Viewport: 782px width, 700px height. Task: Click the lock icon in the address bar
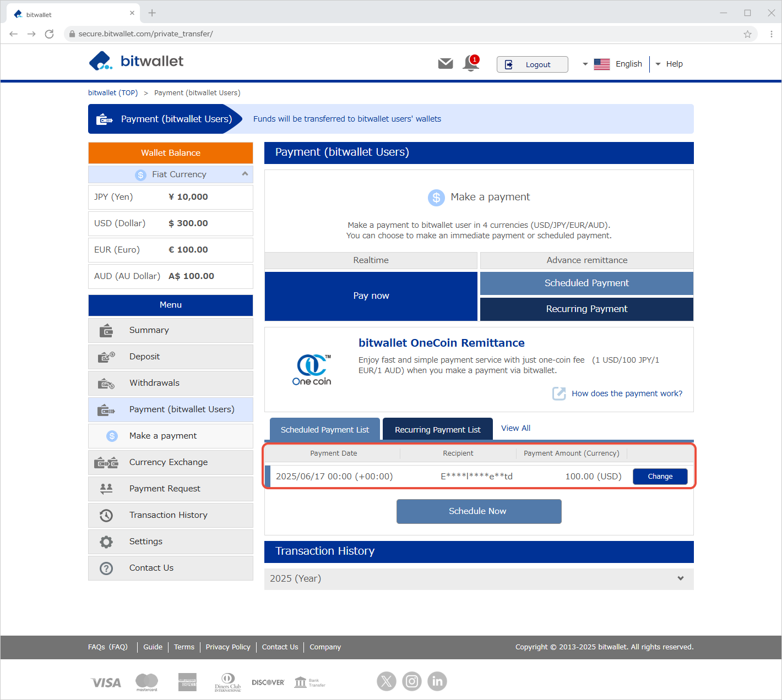(x=72, y=34)
